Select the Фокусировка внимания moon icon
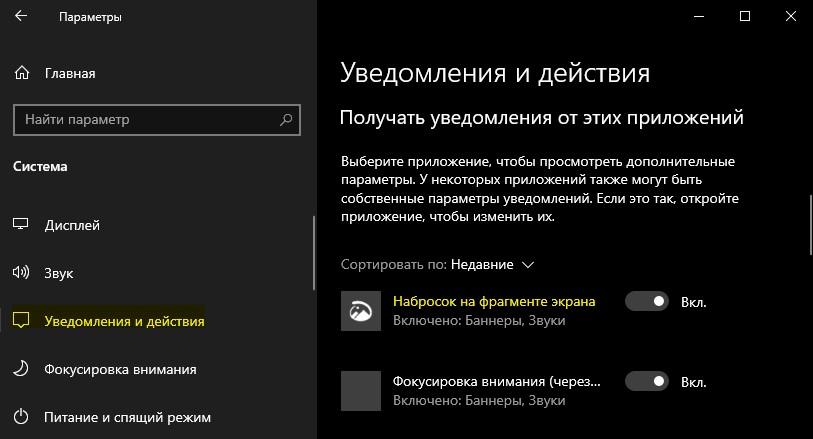Screen dimensions: 813x439 click(x=21, y=369)
